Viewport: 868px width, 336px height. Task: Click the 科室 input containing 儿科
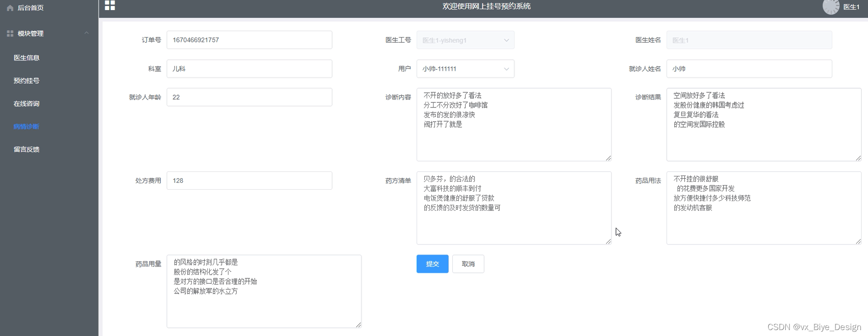(249, 69)
